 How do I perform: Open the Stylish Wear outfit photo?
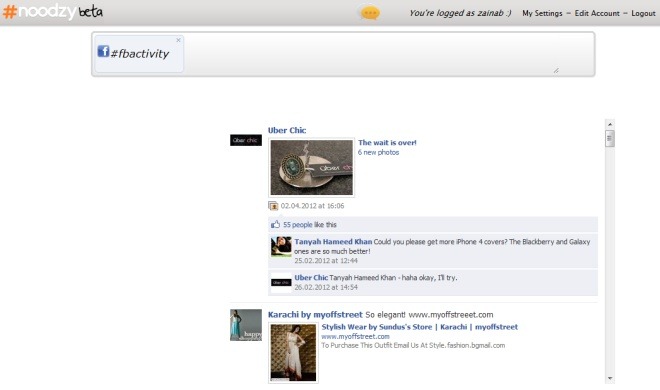tap(293, 353)
